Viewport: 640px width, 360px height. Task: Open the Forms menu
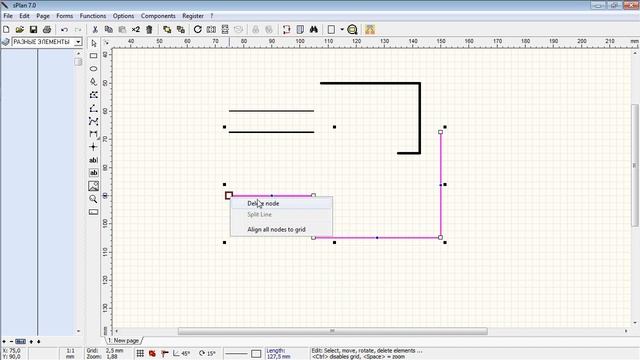click(64, 16)
